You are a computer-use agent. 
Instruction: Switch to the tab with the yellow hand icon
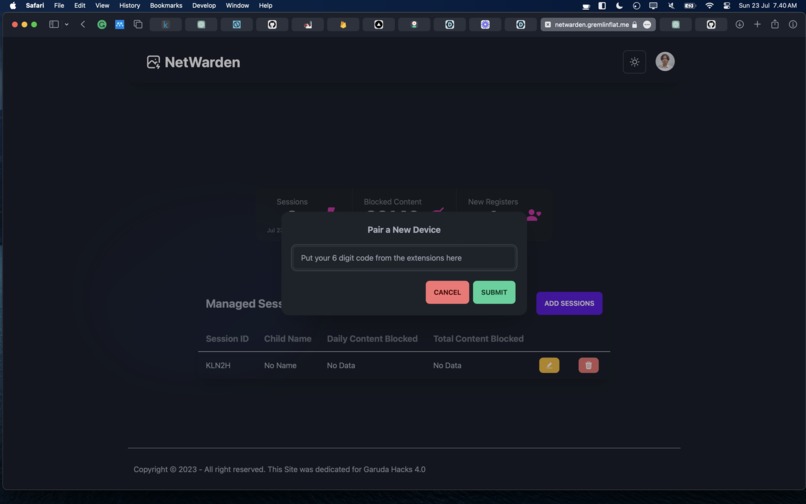click(343, 24)
